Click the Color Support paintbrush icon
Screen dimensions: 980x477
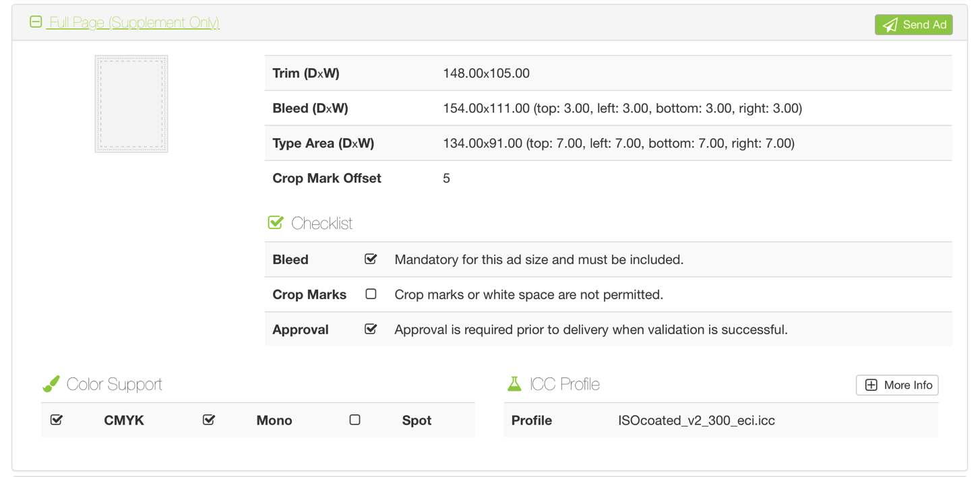51,384
